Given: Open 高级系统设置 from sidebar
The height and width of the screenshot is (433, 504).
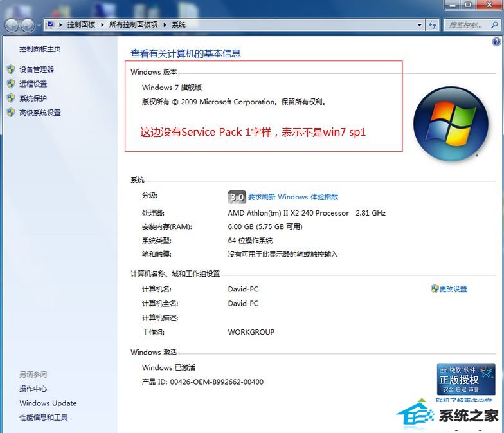Looking at the screenshot, I should (40, 113).
